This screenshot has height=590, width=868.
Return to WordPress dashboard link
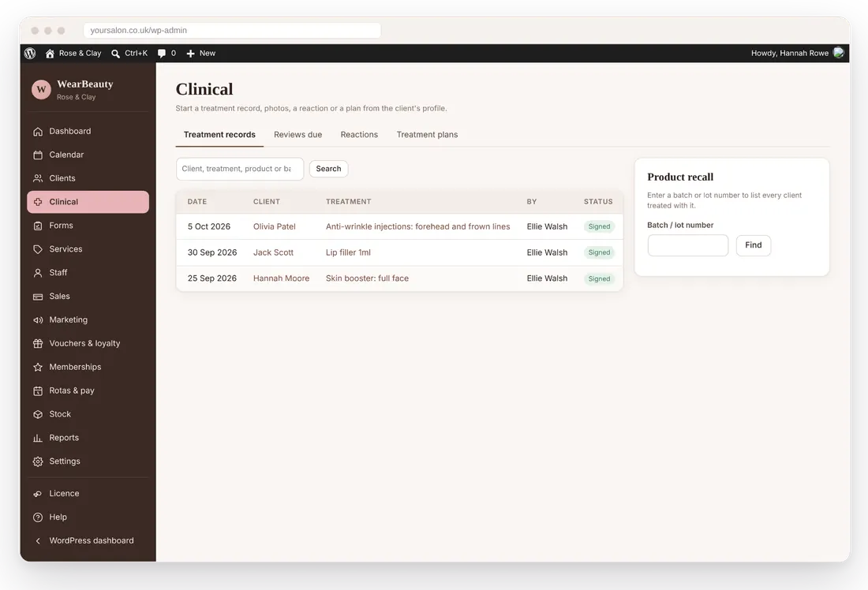88,541
